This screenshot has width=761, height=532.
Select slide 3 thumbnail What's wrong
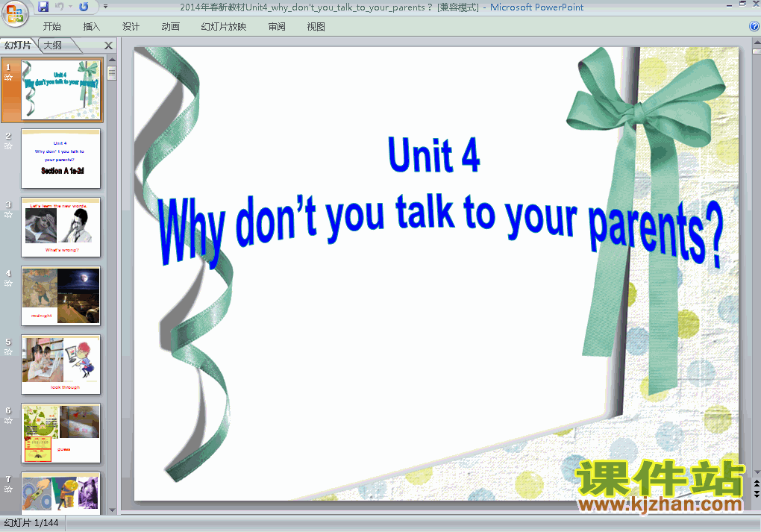(x=61, y=227)
